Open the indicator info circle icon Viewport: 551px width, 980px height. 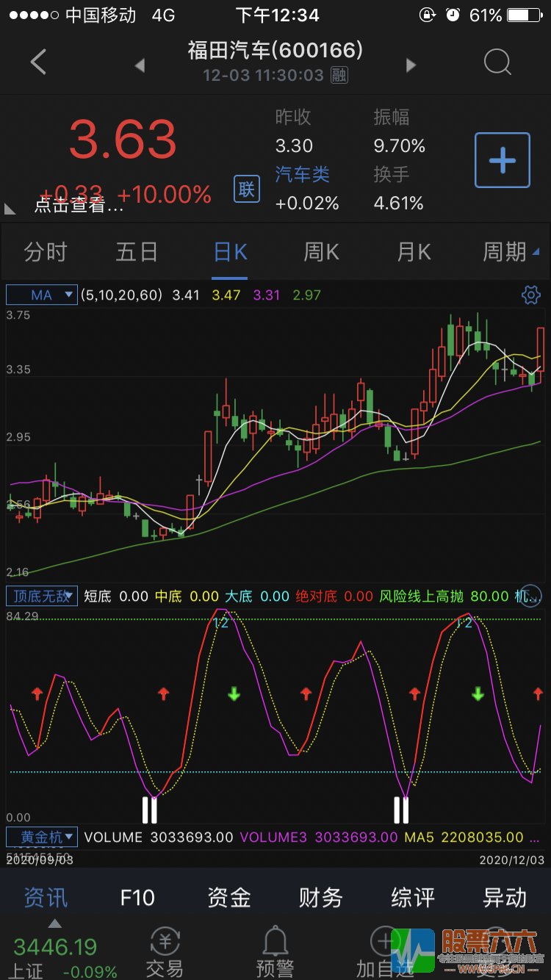coord(530,595)
